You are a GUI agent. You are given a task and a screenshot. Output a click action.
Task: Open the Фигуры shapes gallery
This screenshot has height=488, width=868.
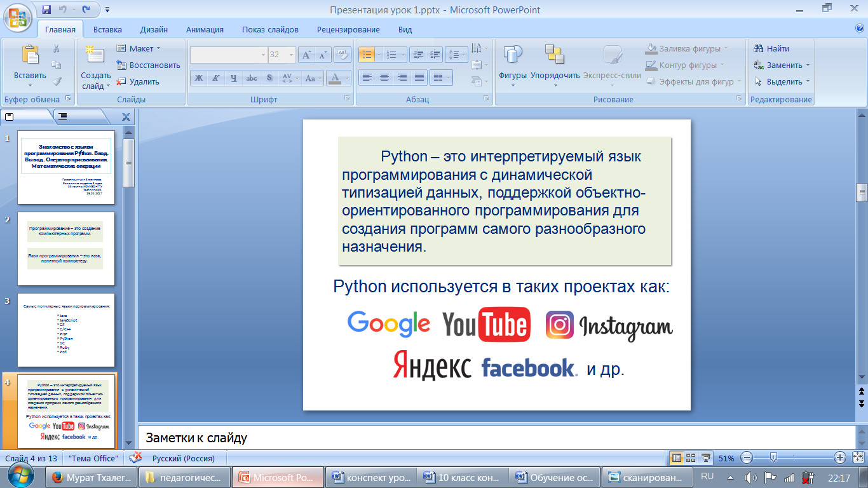[x=512, y=65]
